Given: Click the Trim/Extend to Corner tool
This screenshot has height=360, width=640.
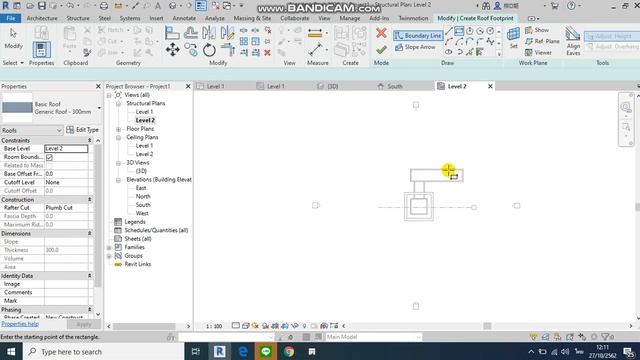Looking at the screenshot, I should pos(227,50).
